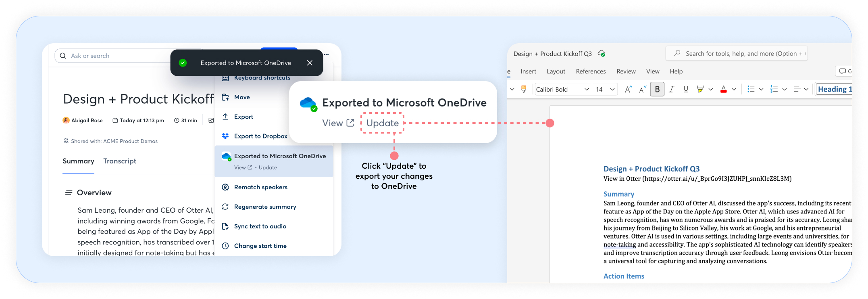The width and height of the screenshot is (868, 299).
Task: Open the View ribbon tab in Word
Action: (x=653, y=71)
